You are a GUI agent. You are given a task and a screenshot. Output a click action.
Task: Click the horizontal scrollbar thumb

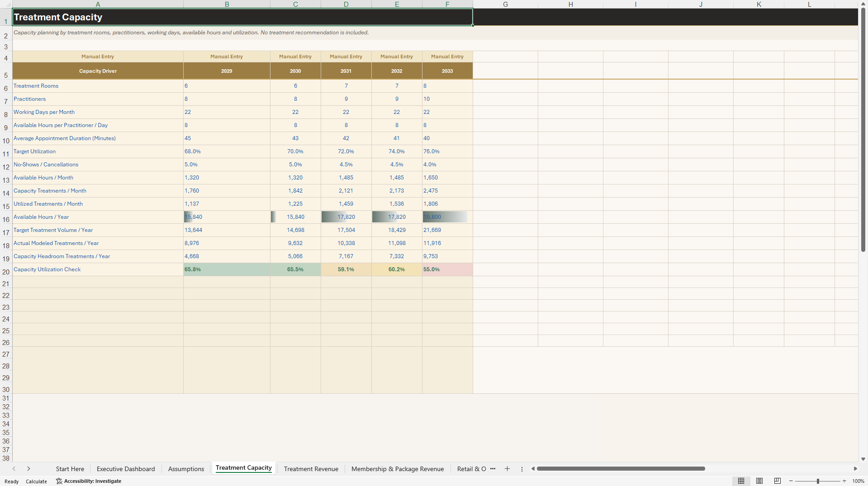[x=621, y=469]
